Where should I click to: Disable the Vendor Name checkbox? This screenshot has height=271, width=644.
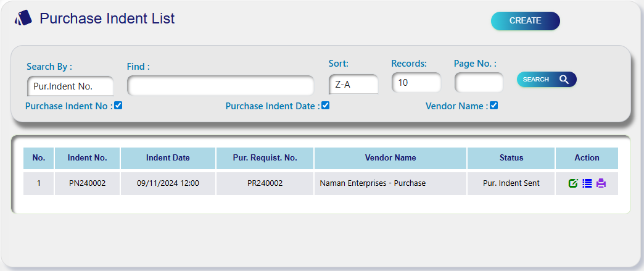tap(493, 106)
